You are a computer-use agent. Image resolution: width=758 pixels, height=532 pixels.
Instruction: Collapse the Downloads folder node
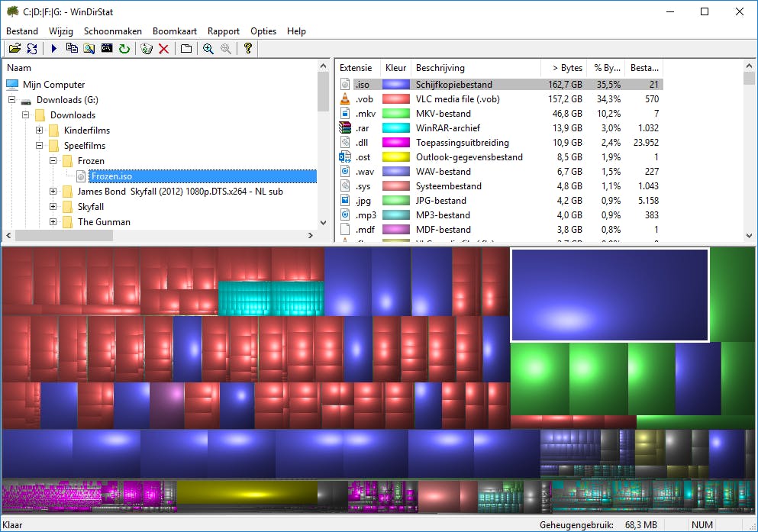pyautogui.click(x=26, y=115)
